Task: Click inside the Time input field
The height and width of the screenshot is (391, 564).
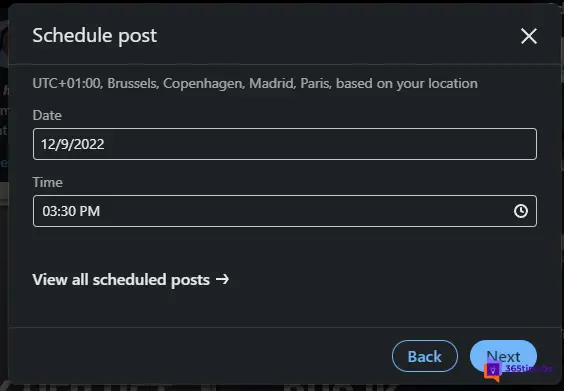Action: [285, 211]
